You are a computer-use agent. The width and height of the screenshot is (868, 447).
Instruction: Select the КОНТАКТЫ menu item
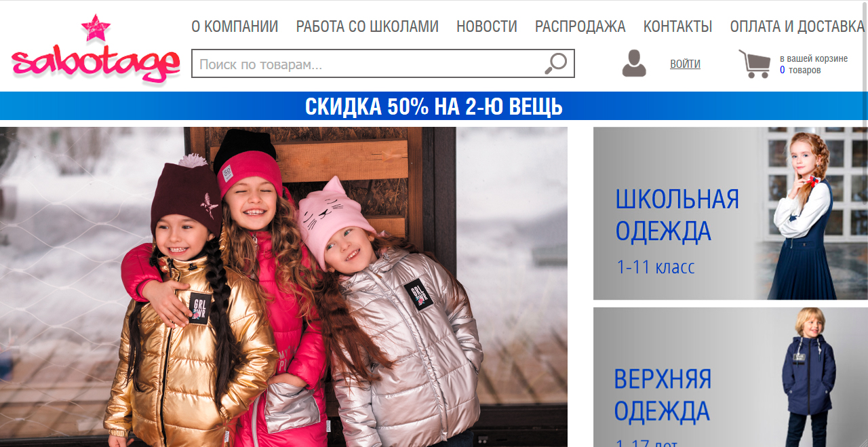[677, 26]
